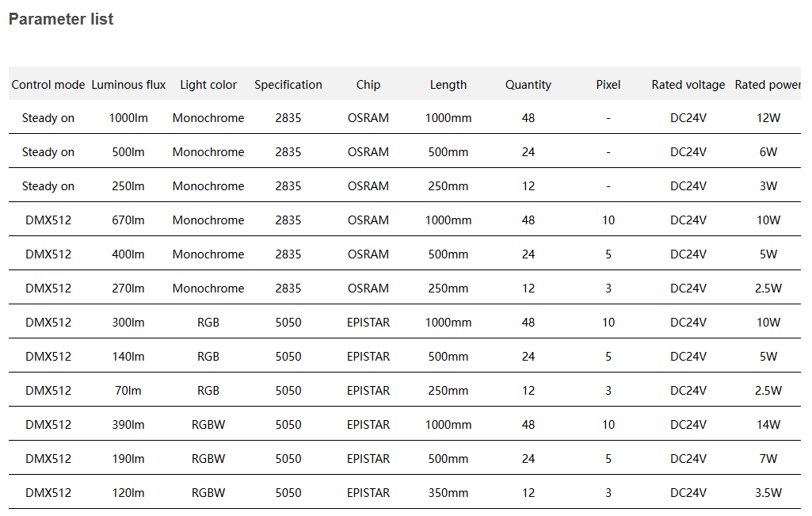Viewport: 812px width, 516px height.
Task: Select the 670lm luminous flux cell
Action: (x=128, y=220)
